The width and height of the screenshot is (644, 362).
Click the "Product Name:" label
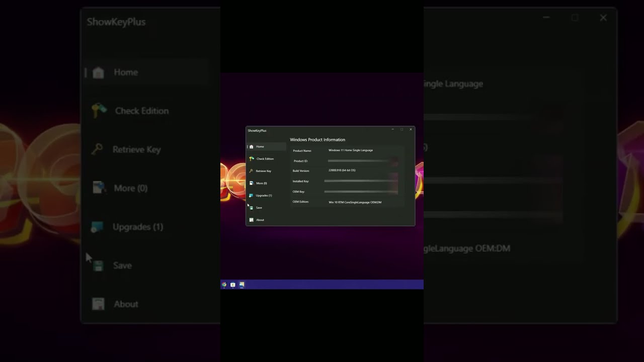(302, 151)
